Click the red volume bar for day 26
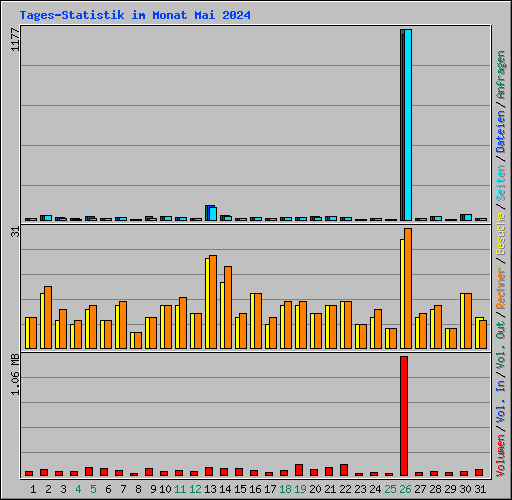This screenshot has height=500, width=512. pos(404,416)
